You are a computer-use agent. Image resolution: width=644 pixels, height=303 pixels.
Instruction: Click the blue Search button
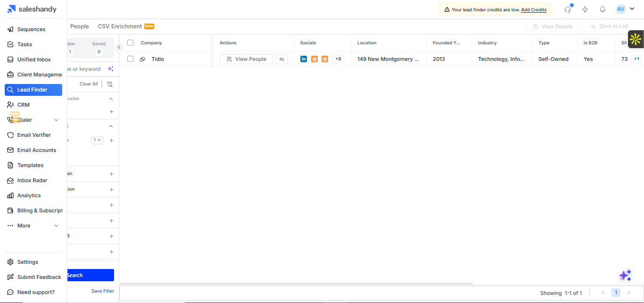click(x=91, y=275)
